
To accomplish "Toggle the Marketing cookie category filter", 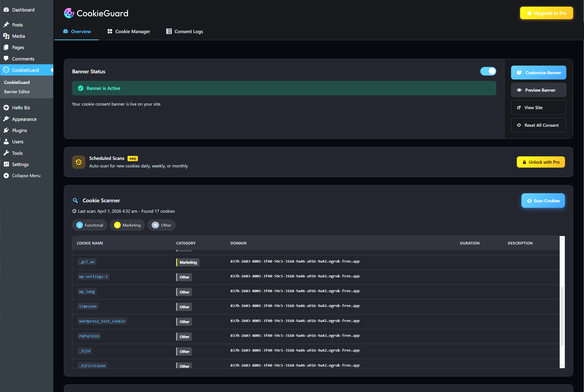I will [127, 225].
